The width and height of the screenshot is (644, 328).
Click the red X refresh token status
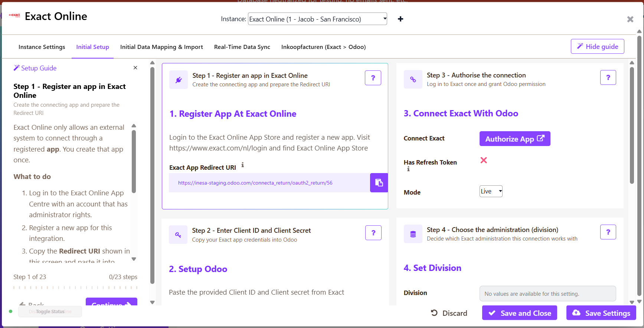coord(484,160)
